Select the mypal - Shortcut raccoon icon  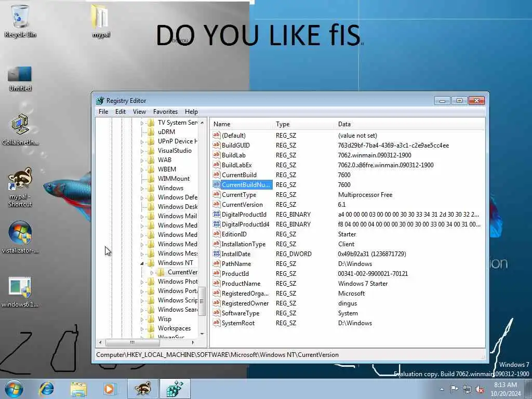[x=20, y=187]
